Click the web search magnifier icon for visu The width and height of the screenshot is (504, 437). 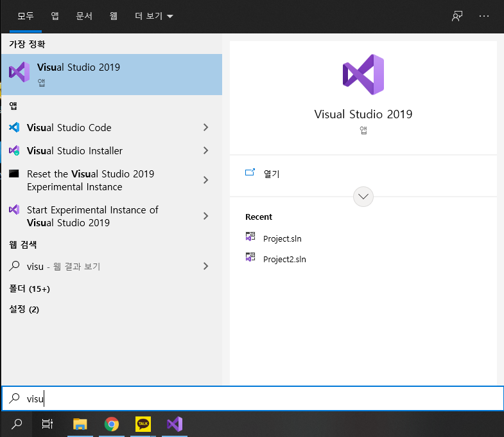click(x=14, y=266)
